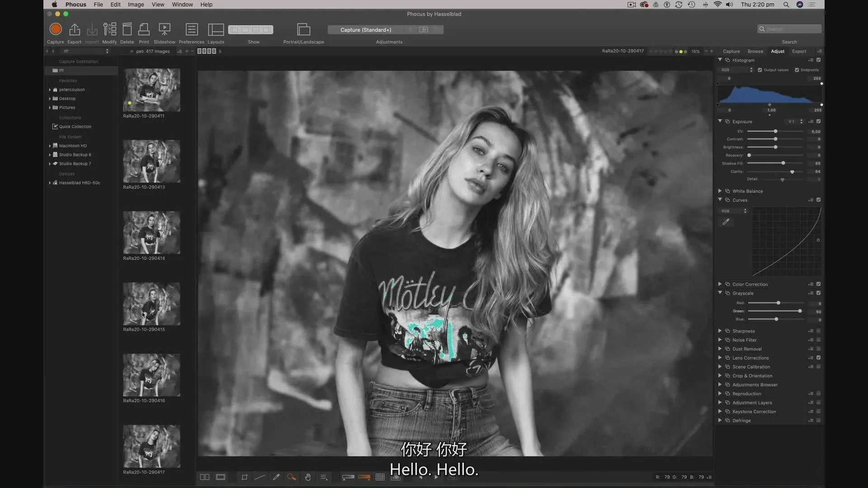Viewport: 868px width, 488px height.
Task: Open Preferences from the toolbar
Action: click(x=192, y=29)
